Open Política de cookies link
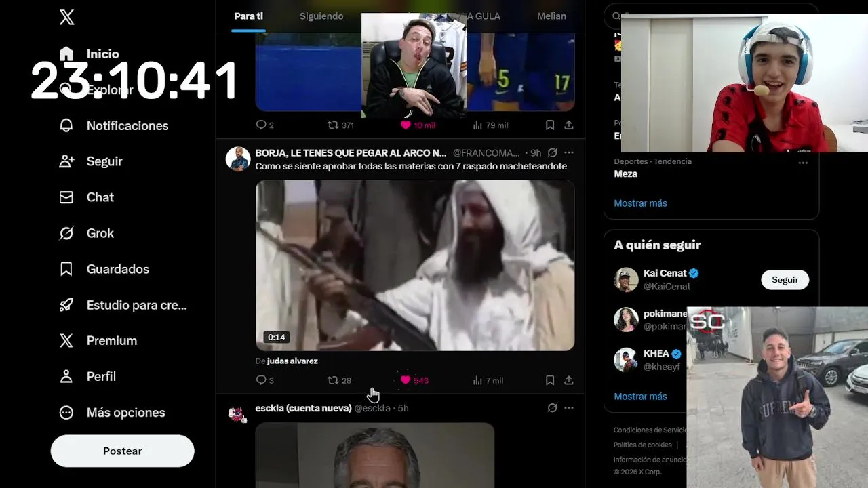This screenshot has width=868, height=488. [x=642, y=445]
